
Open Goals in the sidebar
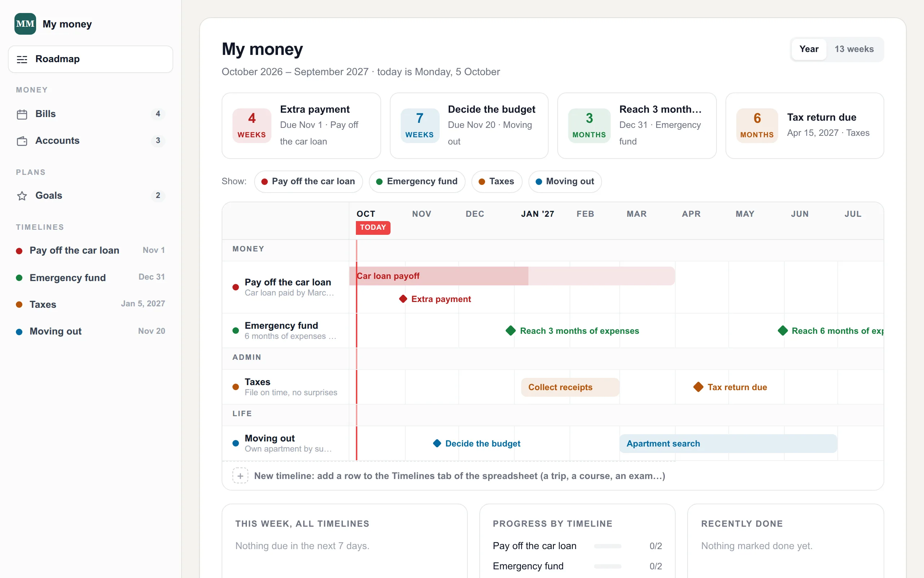click(91, 196)
